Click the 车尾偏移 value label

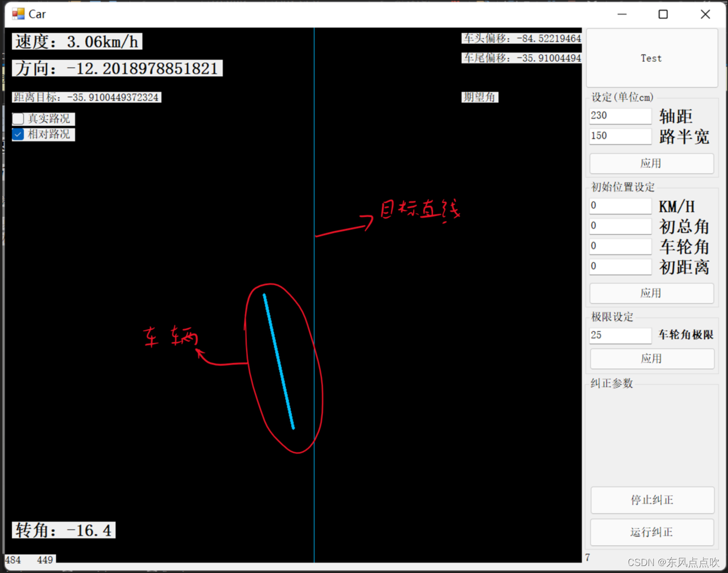pyautogui.click(x=522, y=58)
